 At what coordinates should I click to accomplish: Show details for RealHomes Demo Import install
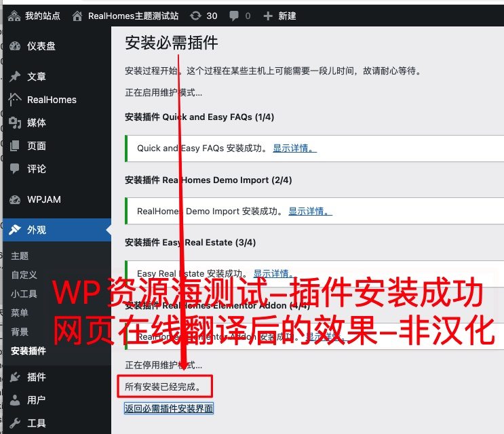pyautogui.click(x=310, y=211)
